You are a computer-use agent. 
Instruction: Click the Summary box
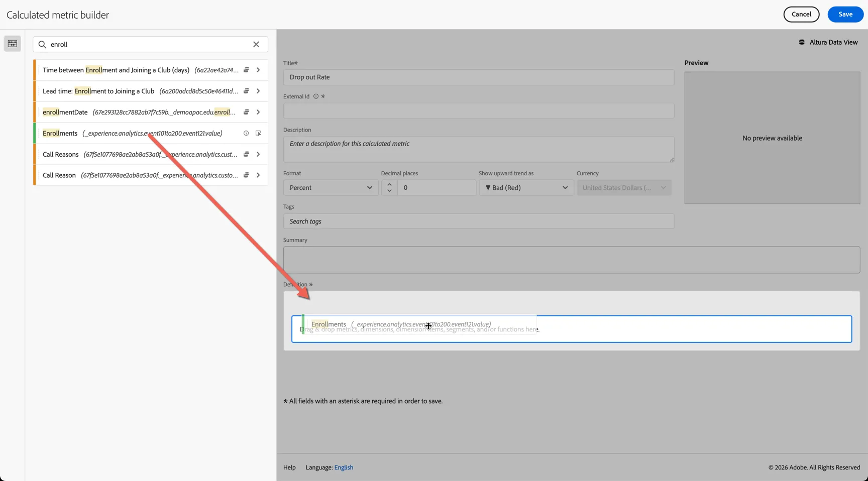572,260
